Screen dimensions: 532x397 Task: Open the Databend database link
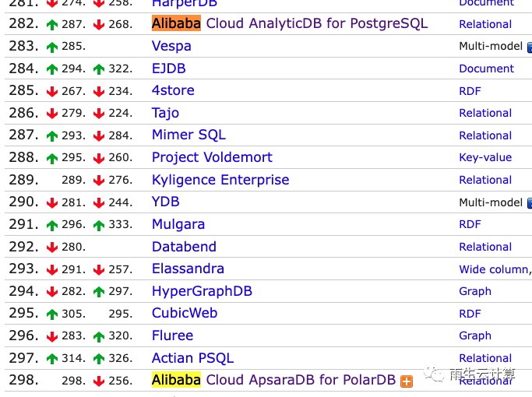(184, 247)
